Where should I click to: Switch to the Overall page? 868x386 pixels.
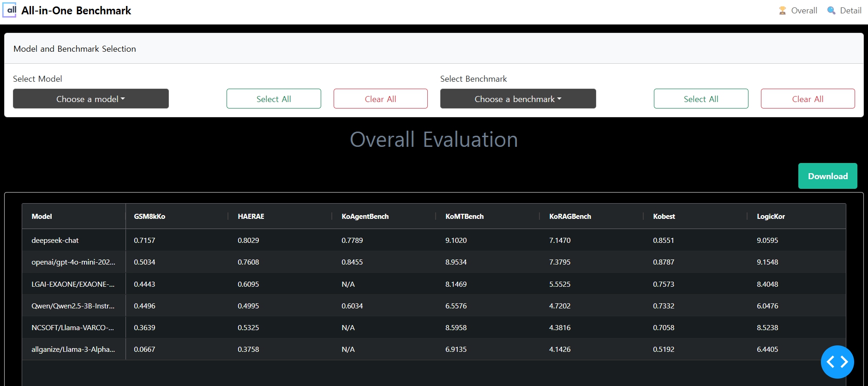pyautogui.click(x=803, y=11)
